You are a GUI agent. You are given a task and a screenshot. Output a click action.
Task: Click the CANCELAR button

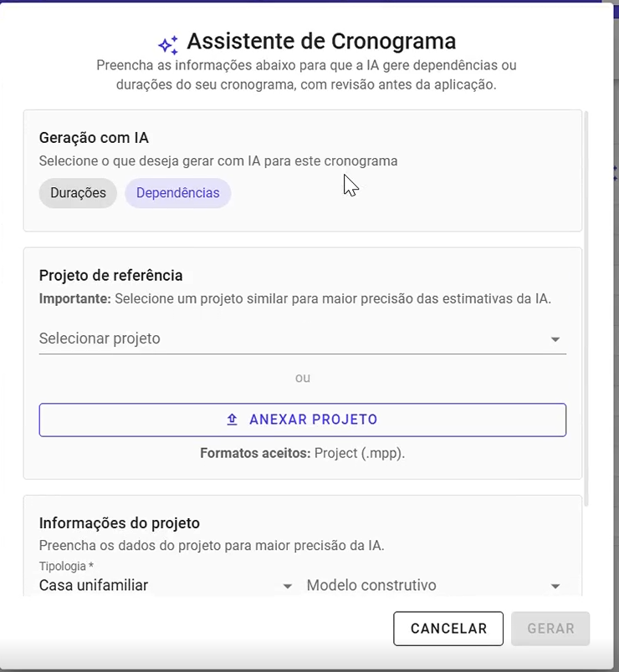coord(448,629)
